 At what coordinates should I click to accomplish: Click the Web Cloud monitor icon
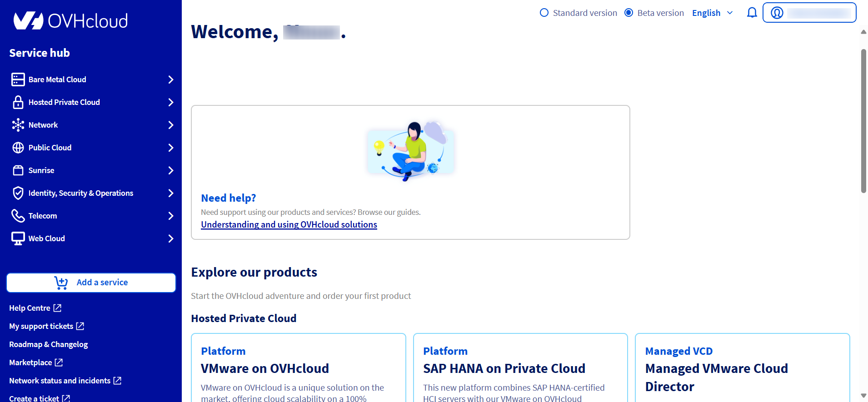[x=18, y=238]
